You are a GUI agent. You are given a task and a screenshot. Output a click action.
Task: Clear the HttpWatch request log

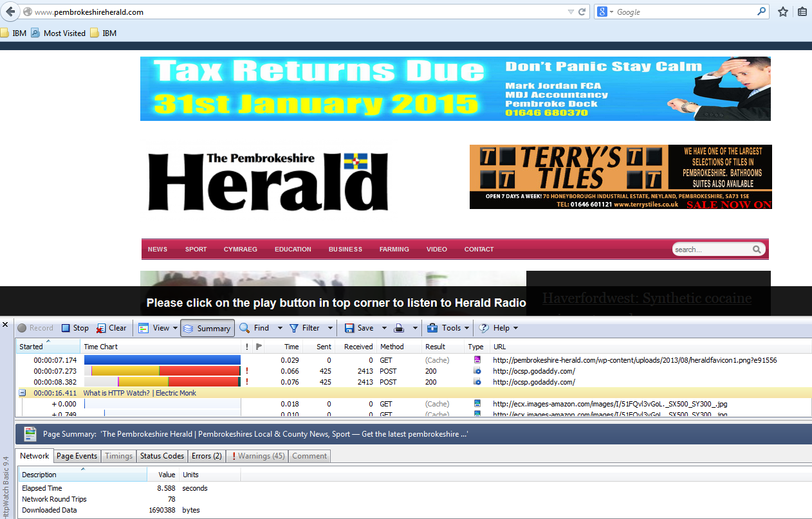point(111,328)
